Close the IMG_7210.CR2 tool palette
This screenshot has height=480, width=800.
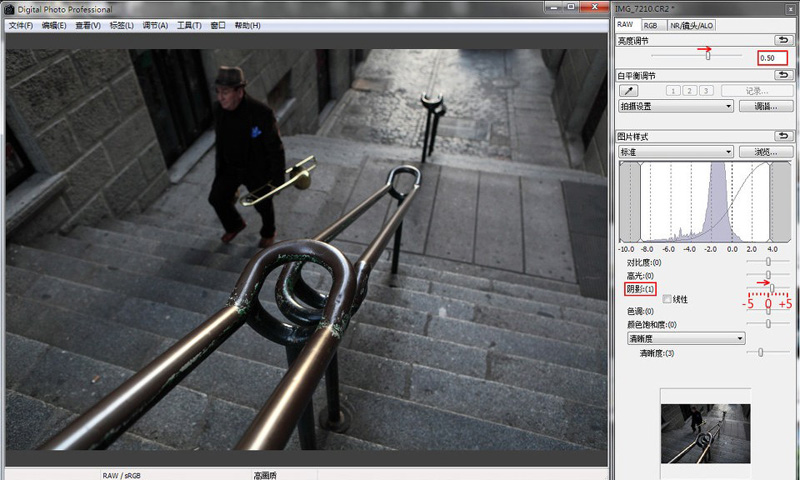click(790, 9)
